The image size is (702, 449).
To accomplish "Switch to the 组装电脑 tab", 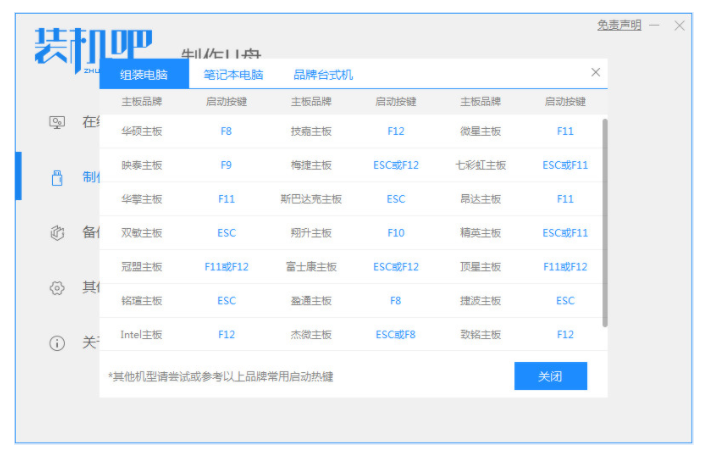I will tap(143, 75).
